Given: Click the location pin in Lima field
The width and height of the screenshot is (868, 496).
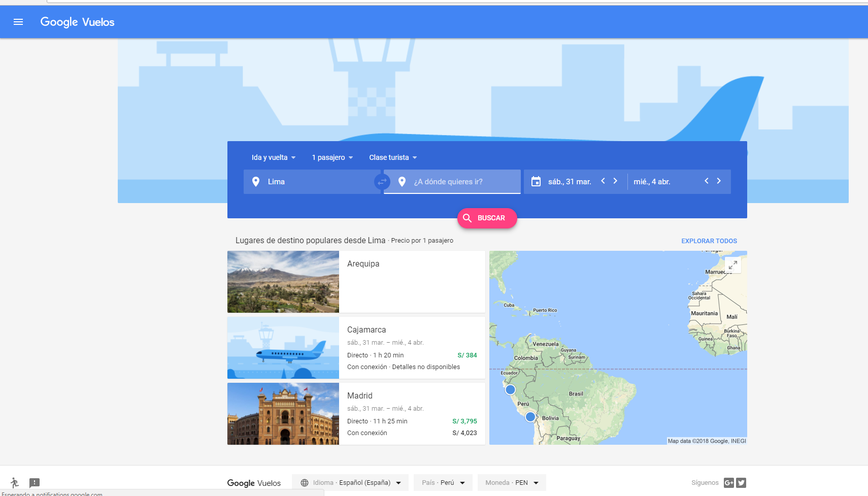Looking at the screenshot, I should click(x=256, y=182).
